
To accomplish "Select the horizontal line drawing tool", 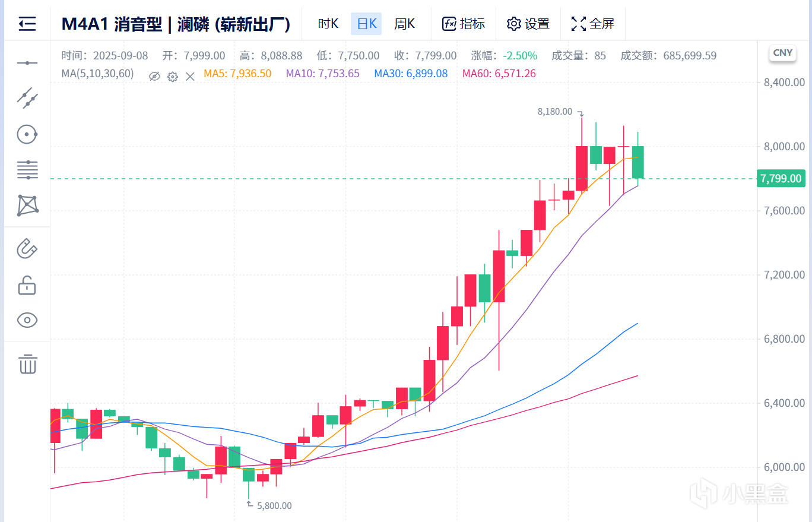I will pos(27,63).
